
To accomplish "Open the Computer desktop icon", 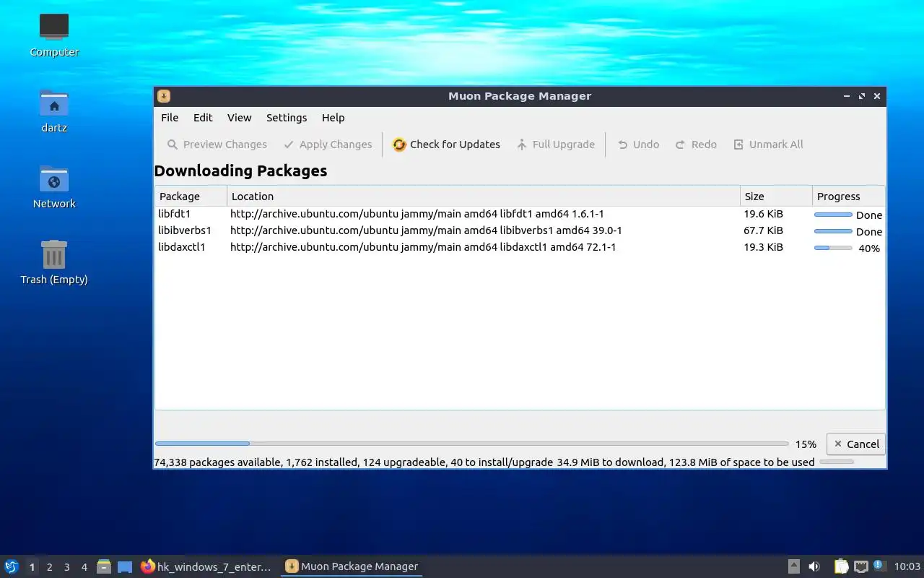I will tap(54, 35).
